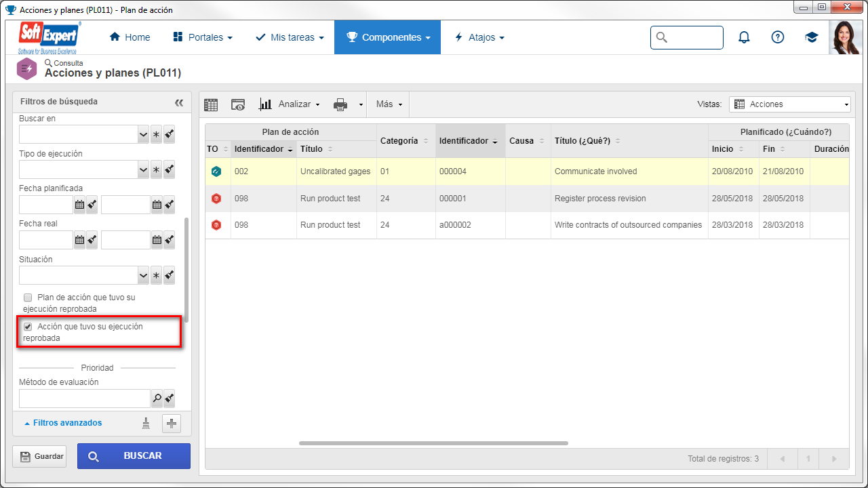Go to next results page
This screenshot has width=868, height=488.
pos(834,459)
